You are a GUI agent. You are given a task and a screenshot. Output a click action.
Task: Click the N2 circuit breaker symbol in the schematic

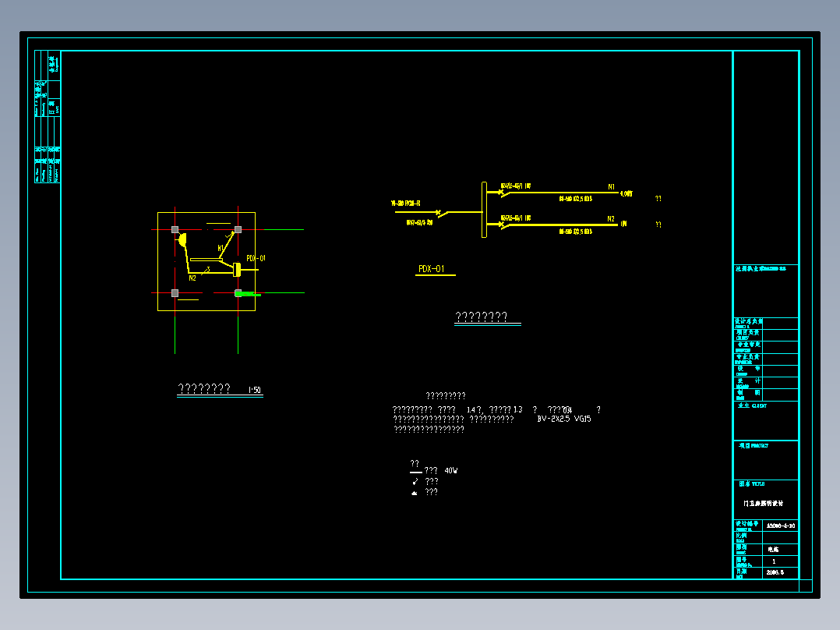click(x=503, y=225)
